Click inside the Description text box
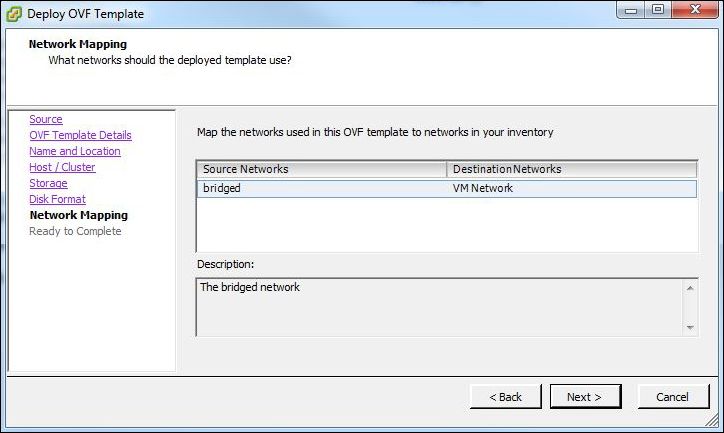 tap(438, 308)
